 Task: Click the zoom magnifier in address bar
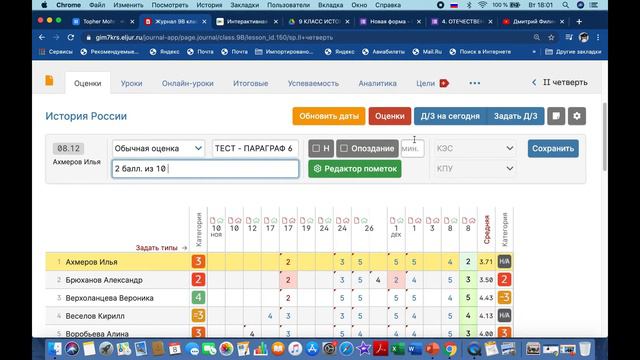[536, 37]
